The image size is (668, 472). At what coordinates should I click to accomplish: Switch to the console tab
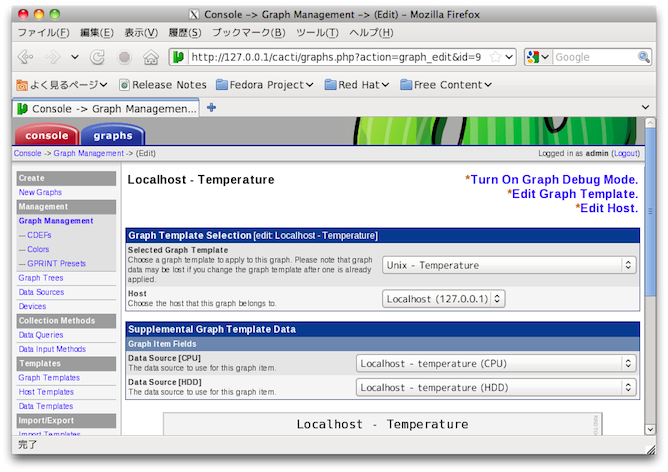point(46,135)
